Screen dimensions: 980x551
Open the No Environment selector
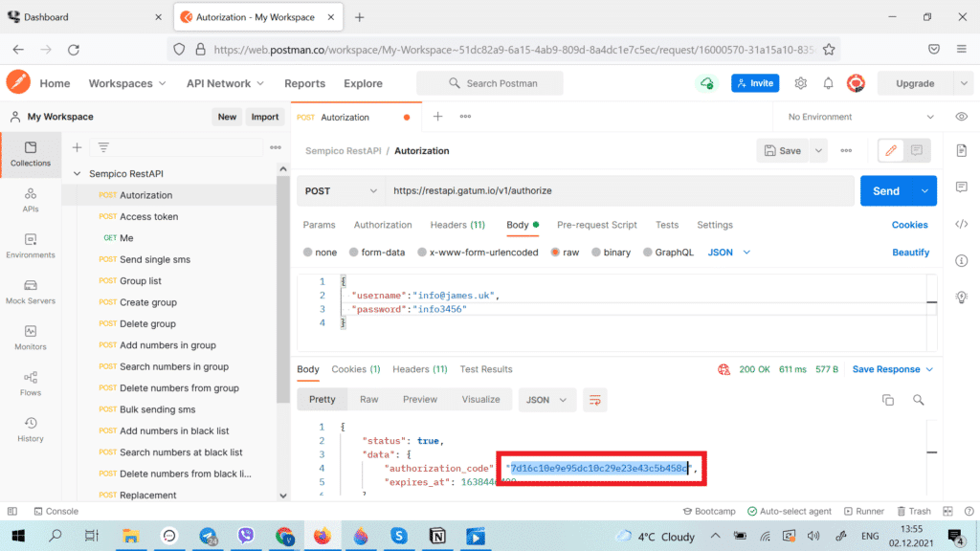tap(860, 117)
